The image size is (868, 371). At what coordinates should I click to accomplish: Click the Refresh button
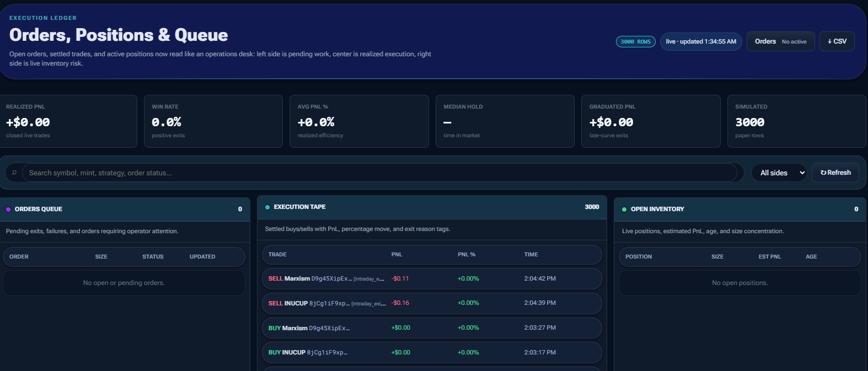(835, 173)
